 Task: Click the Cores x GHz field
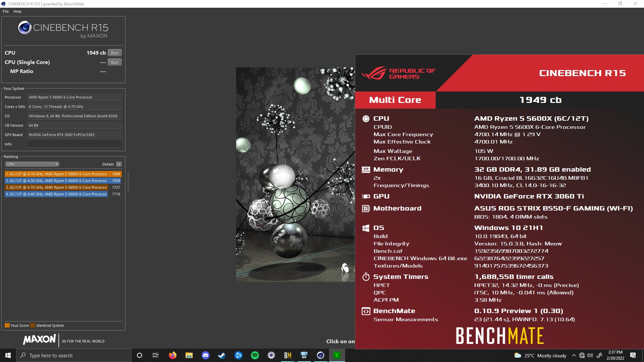pos(74,107)
